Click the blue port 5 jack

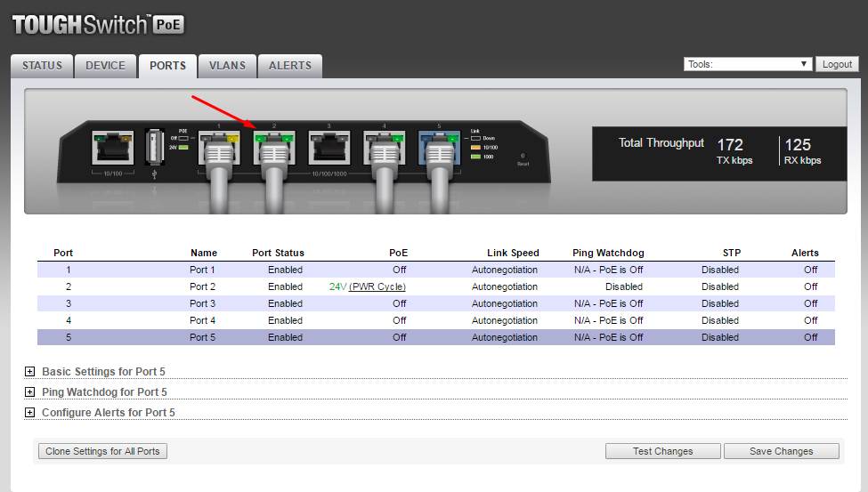coord(439,147)
